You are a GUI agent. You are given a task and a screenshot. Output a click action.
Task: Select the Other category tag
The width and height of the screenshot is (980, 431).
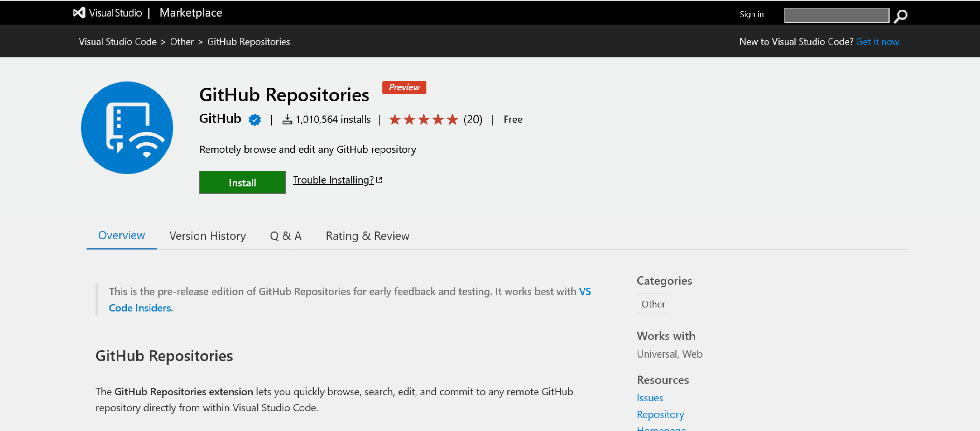tap(653, 303)
